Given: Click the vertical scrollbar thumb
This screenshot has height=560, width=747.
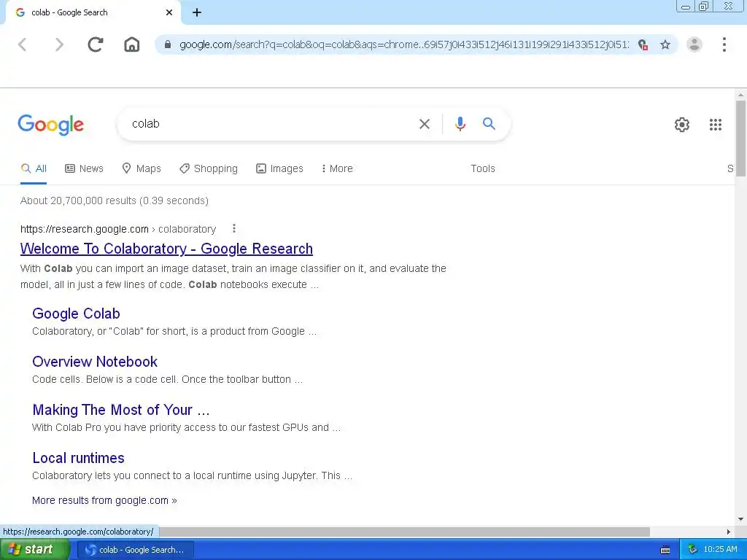Looking at the screenshot, I should pyautogui.click(x=741, y=138).
